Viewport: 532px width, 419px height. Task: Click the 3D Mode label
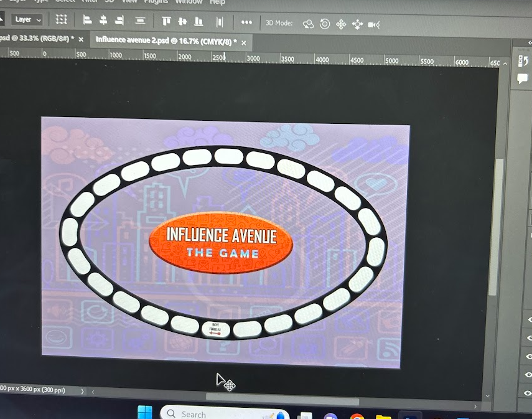[x=279, y=23]
